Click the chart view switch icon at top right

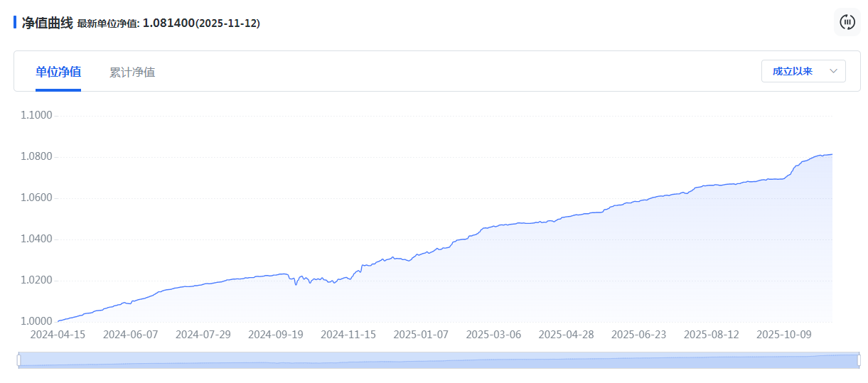click(x=847, y=22)
